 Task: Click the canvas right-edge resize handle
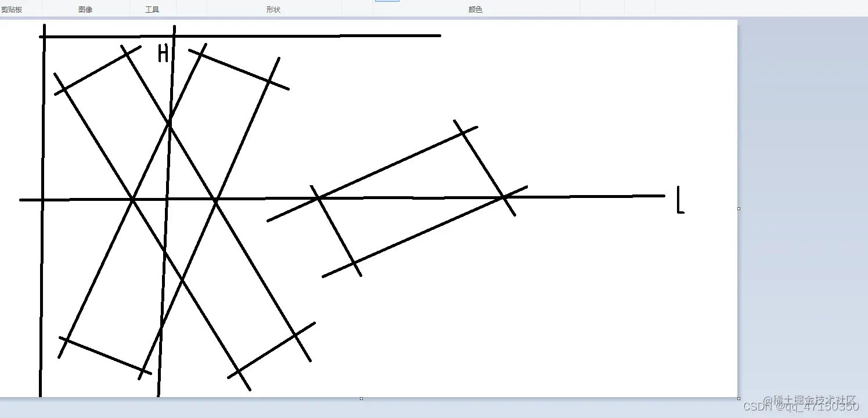coord(739,208)
